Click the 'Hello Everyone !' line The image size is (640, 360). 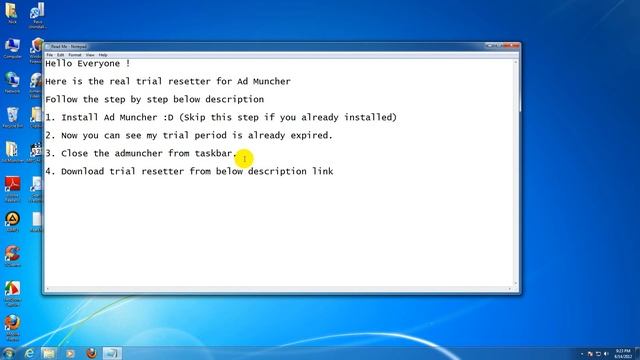88,64
